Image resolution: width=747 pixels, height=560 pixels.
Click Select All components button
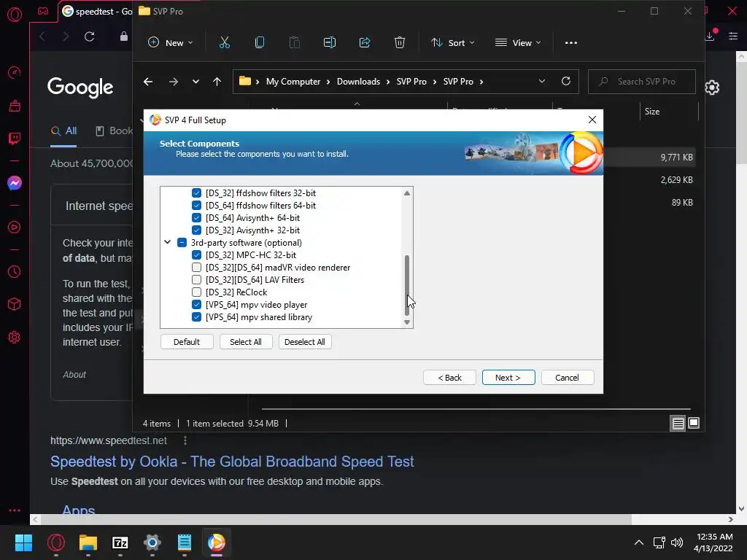246,342
